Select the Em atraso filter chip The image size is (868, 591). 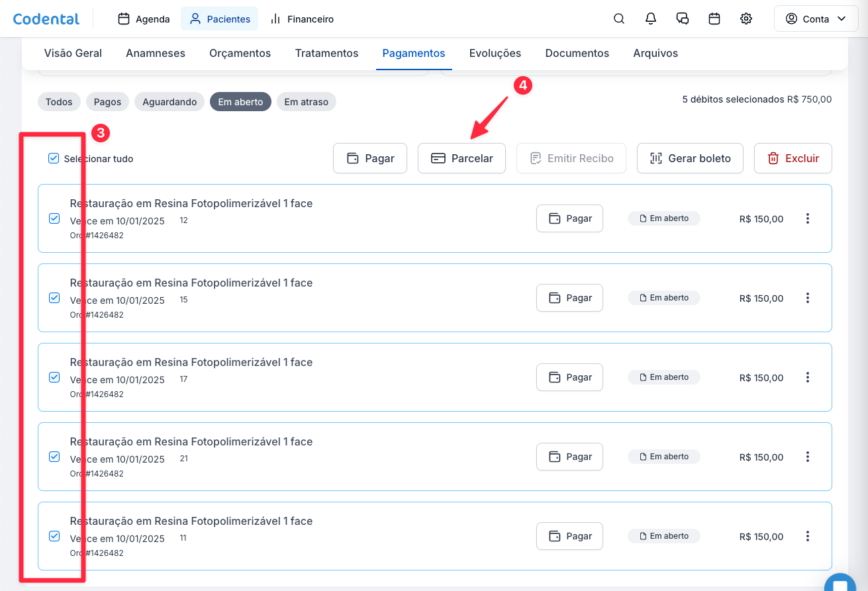[x=306, y=102]
